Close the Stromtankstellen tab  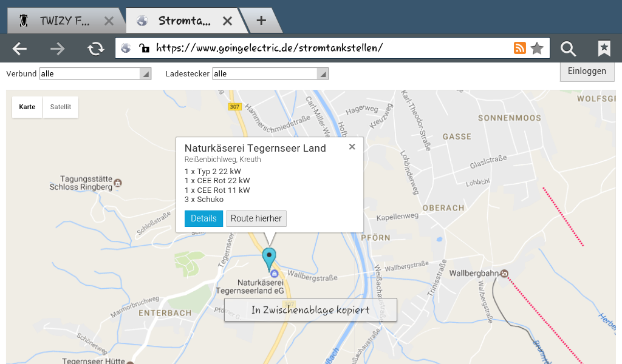[x=227, y=21]
